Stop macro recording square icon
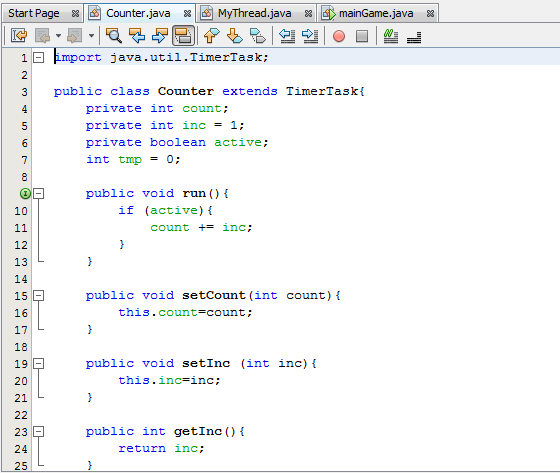Viewport: 560px width, 473px height. tap(362, 36)
